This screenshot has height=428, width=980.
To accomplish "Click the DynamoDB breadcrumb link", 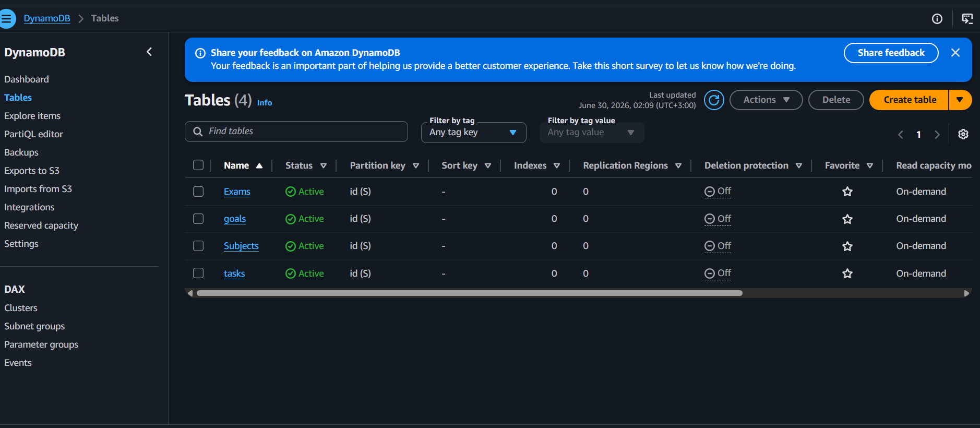I will coord(47,18).
